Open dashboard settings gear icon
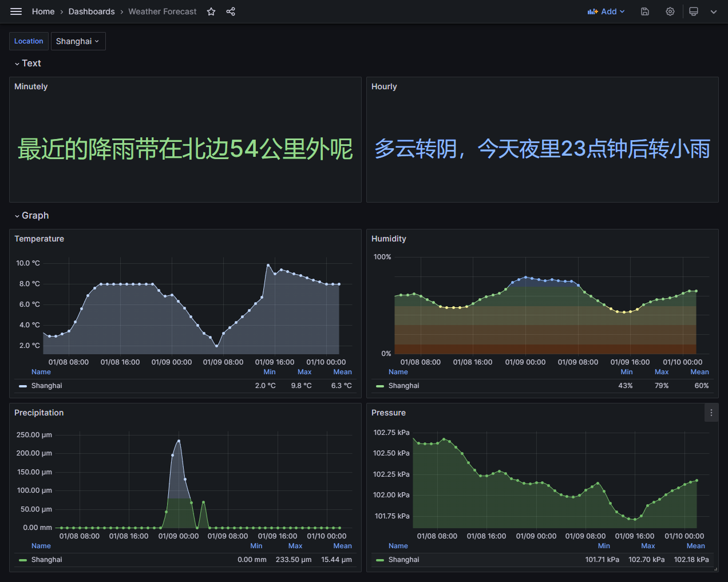The image size is (728, 582). click(x=670, y=11)
